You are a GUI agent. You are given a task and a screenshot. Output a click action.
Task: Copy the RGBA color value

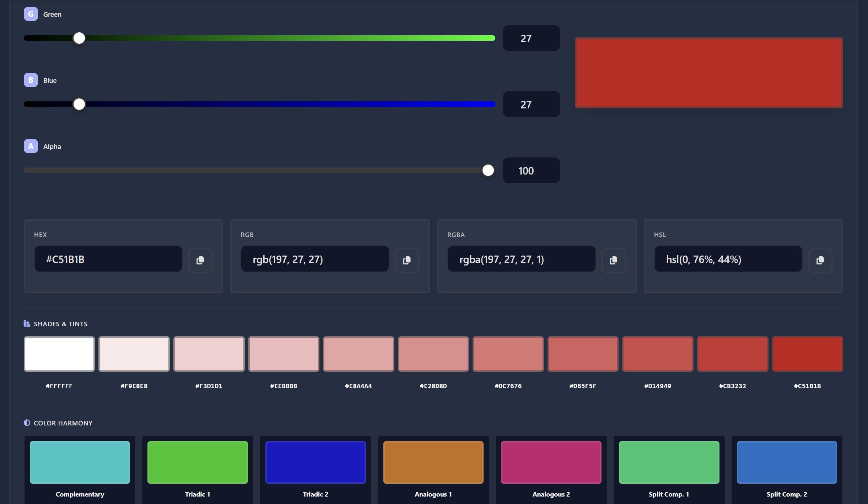613,260
